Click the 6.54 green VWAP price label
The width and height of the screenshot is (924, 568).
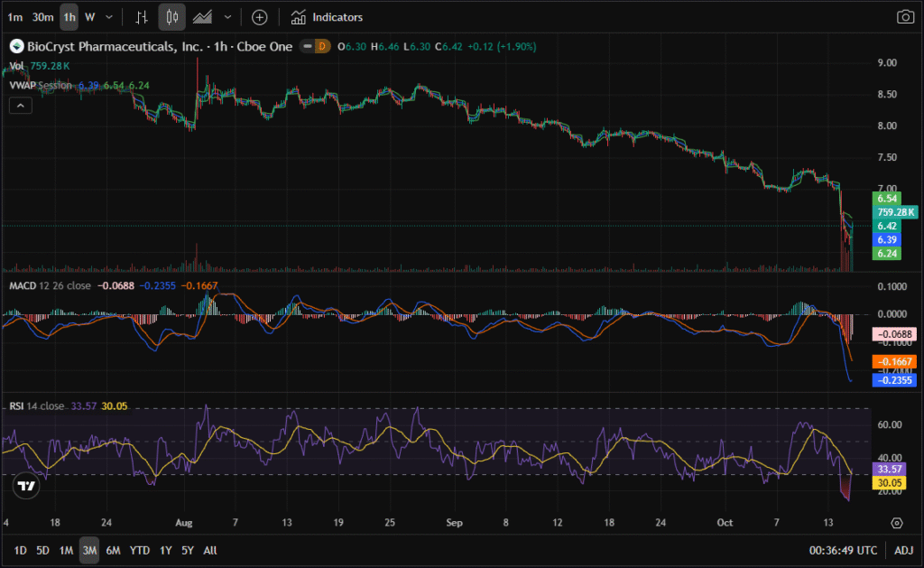886,198
